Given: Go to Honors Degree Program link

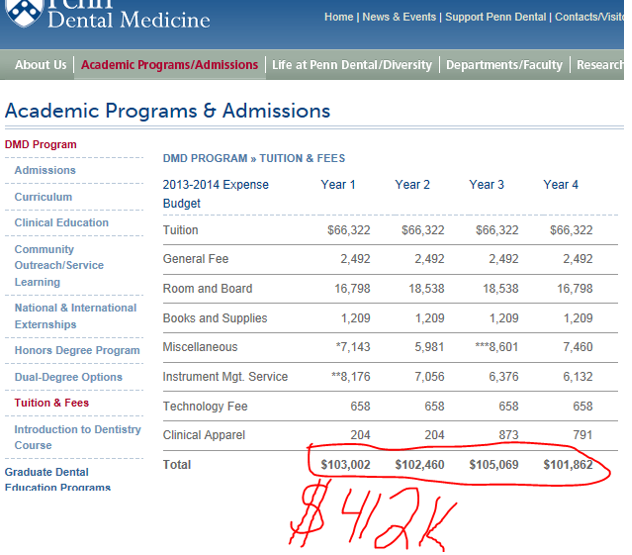Looking at the screenshot, I should coord(77,350).
